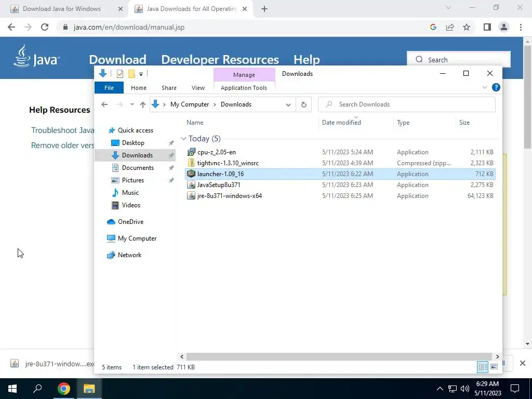Switch to Details view icon
532x399 pixels.
(483, 367)
